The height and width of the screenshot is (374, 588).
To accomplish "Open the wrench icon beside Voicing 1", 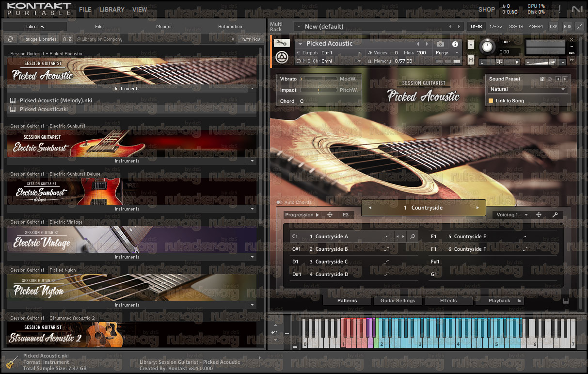I will pyautogui.click(x=555, y=215).
